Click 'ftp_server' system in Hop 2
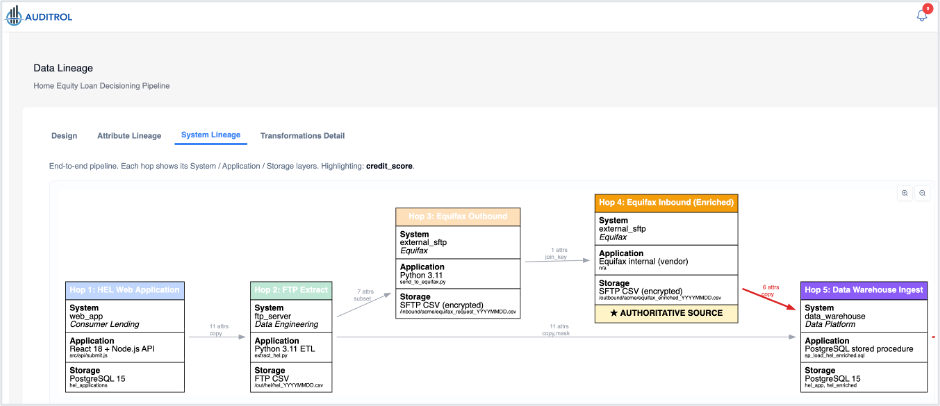The width and height of the screenshot is (940, 406). click(x=273, y=316)
